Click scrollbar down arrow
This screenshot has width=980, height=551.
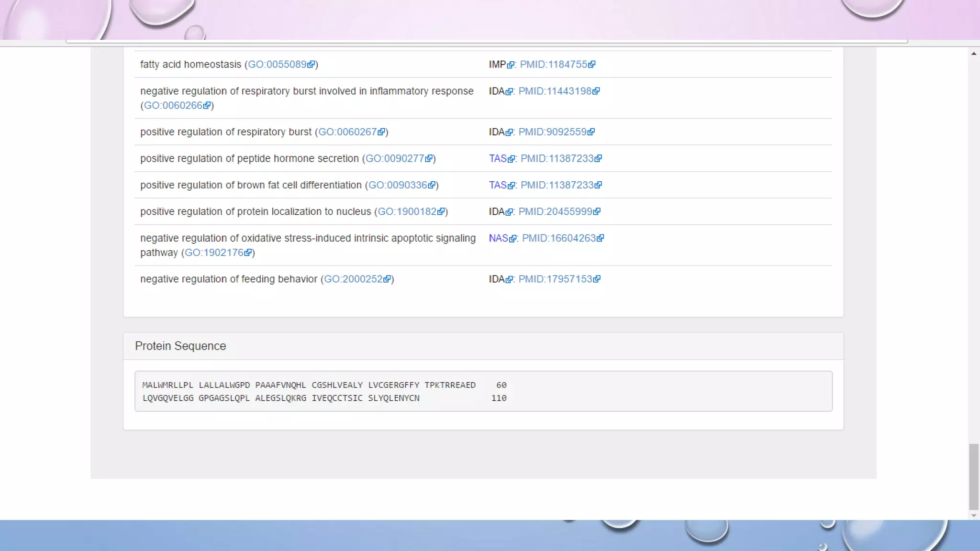coord(974,516)
